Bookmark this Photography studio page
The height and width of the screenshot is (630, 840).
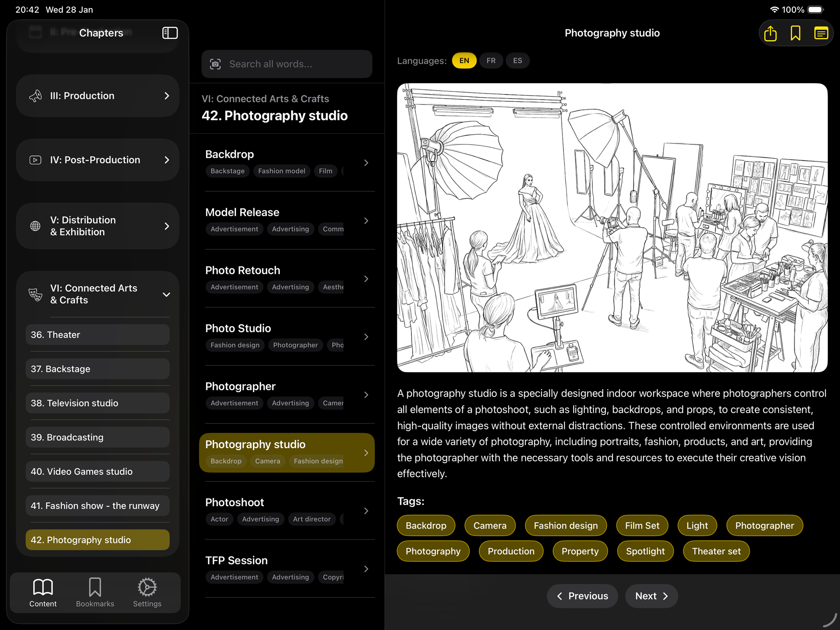(x=795, y=33)
